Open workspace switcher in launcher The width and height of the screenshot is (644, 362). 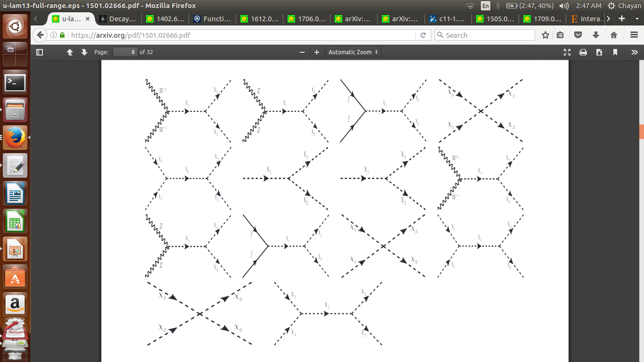tap(15, 54)
